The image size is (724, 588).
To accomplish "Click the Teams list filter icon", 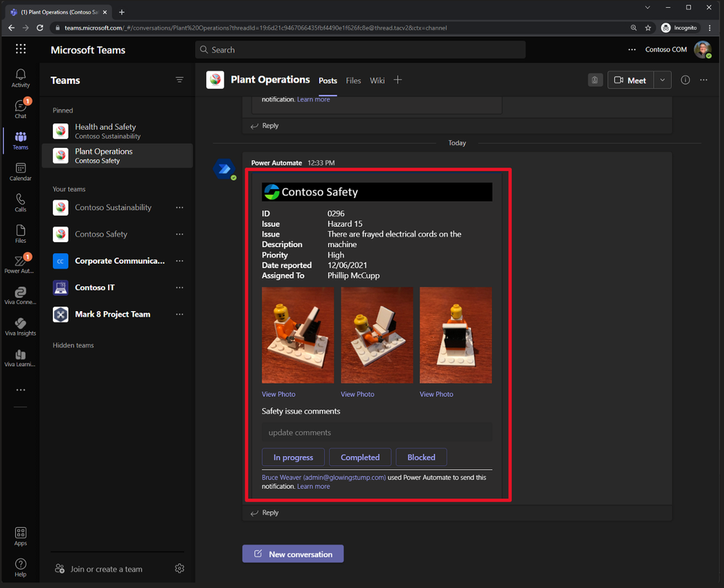I will (x=180, y=80).
